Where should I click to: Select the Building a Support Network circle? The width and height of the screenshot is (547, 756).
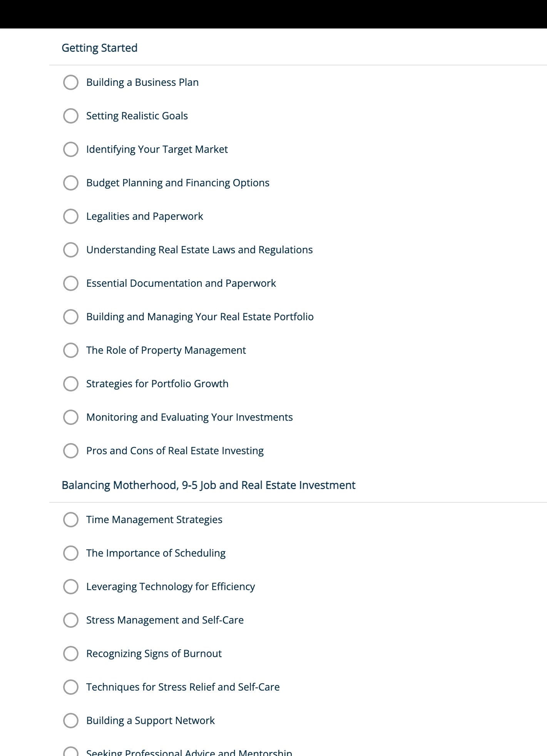click(x=71, y=721)
